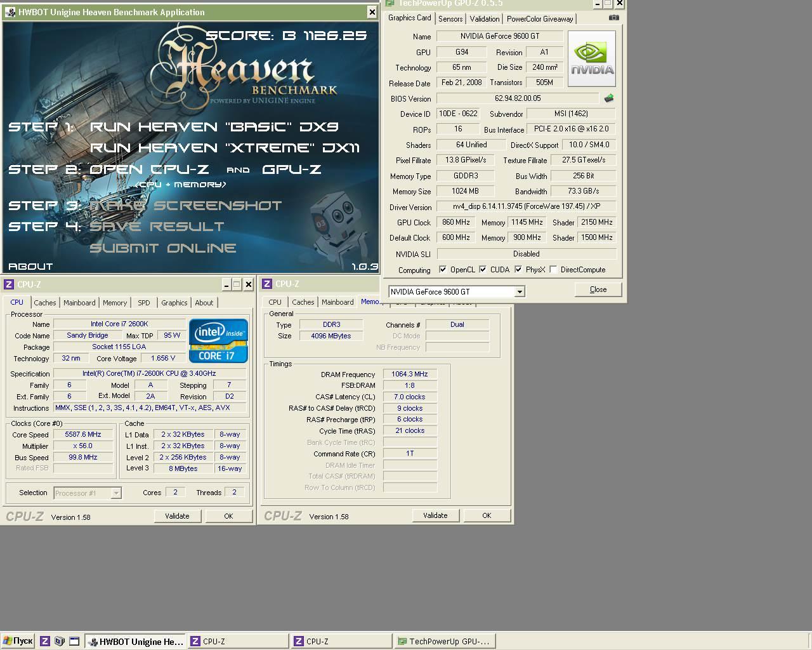Viewport: 812px width, 650px height.
Task: Click the Close button in GPU-Z
Action: click(x=598, y=289)
